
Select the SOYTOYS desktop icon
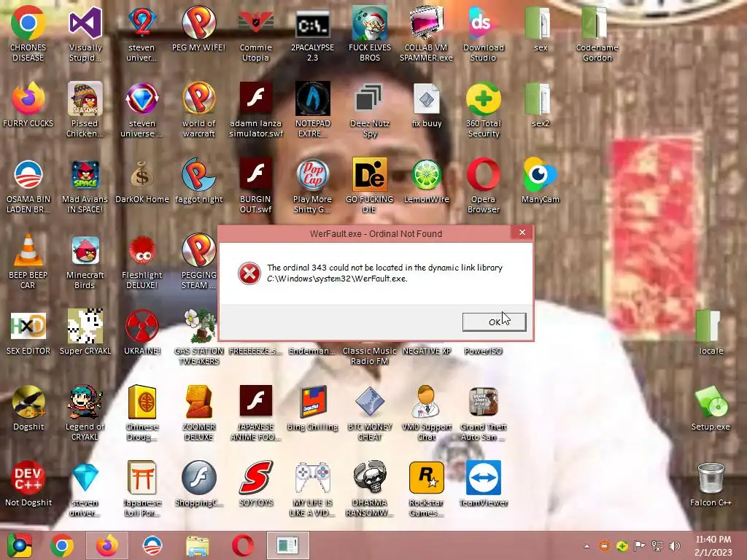(x=256, y=484)
